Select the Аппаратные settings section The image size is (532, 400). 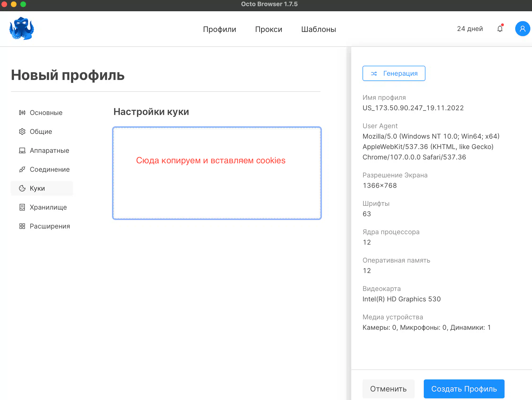42,150
